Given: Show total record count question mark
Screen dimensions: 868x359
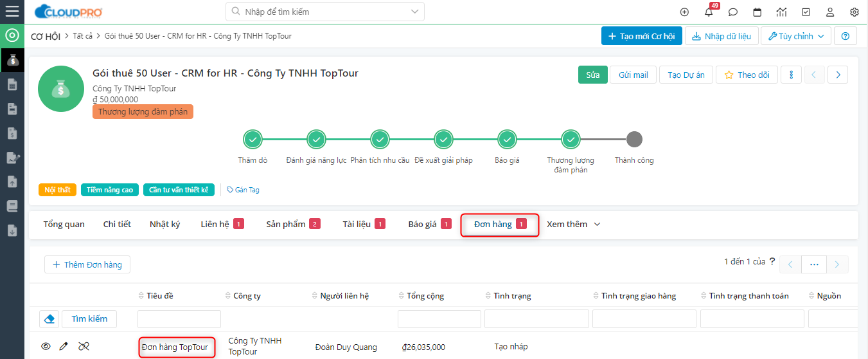Looking at the screenshot, I should point(772,261).
